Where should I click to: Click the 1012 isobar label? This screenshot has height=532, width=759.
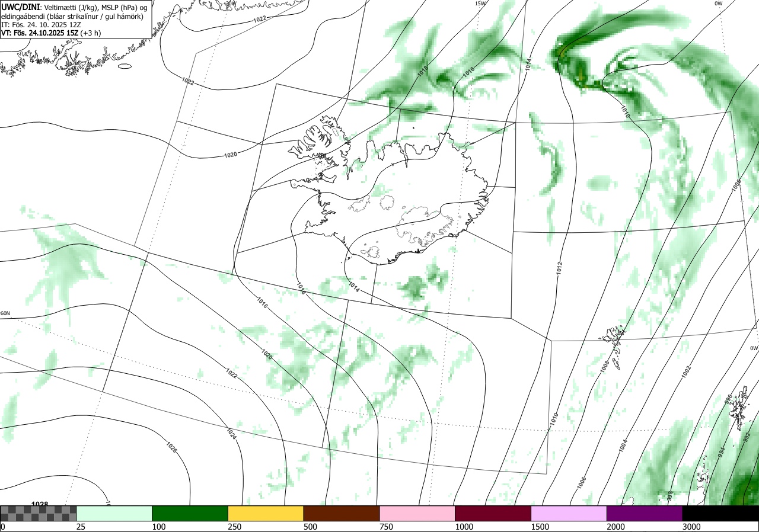[x=559, y=267]
